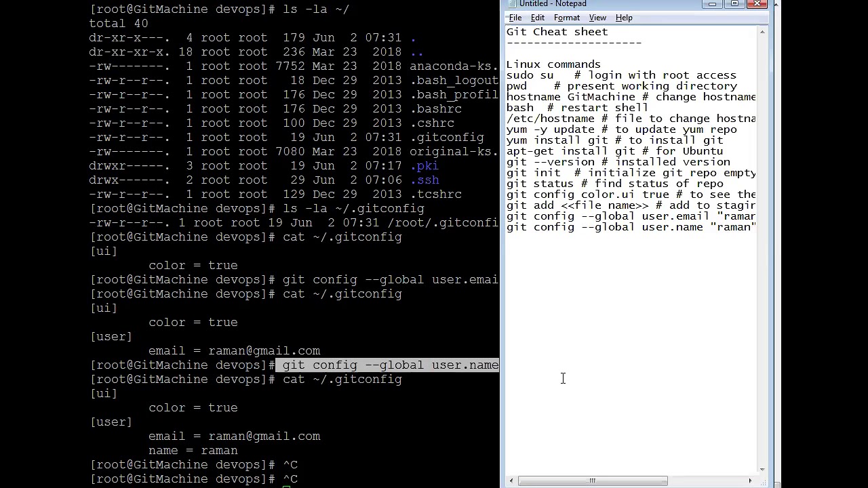Close the Untitled Notepad window

pyautogui.click(x=757, y=4)
